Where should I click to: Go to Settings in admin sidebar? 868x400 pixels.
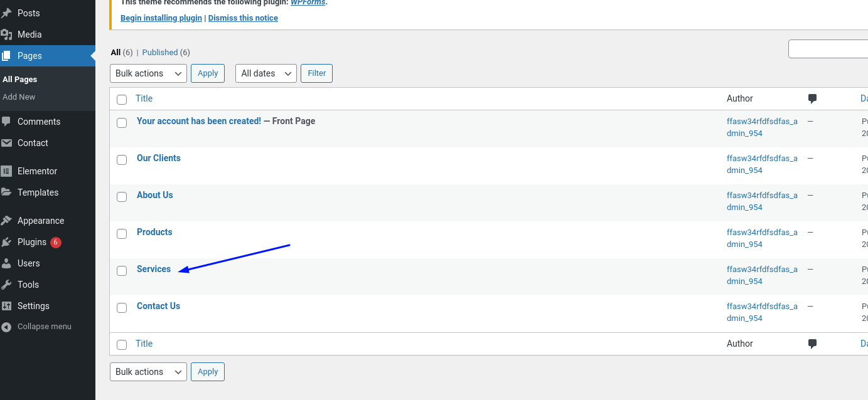click(x=33, y=306)
